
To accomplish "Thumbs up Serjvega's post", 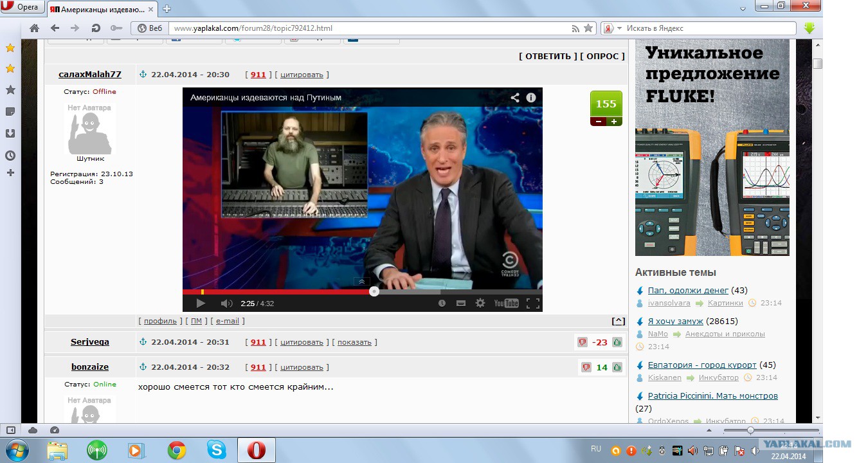I will 617,342.
